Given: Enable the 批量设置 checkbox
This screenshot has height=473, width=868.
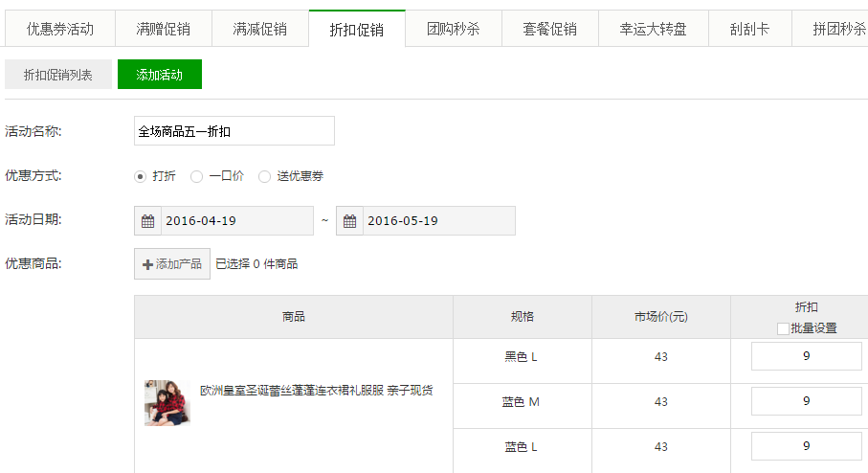Looking at the screenshot, I should [783, 328].
